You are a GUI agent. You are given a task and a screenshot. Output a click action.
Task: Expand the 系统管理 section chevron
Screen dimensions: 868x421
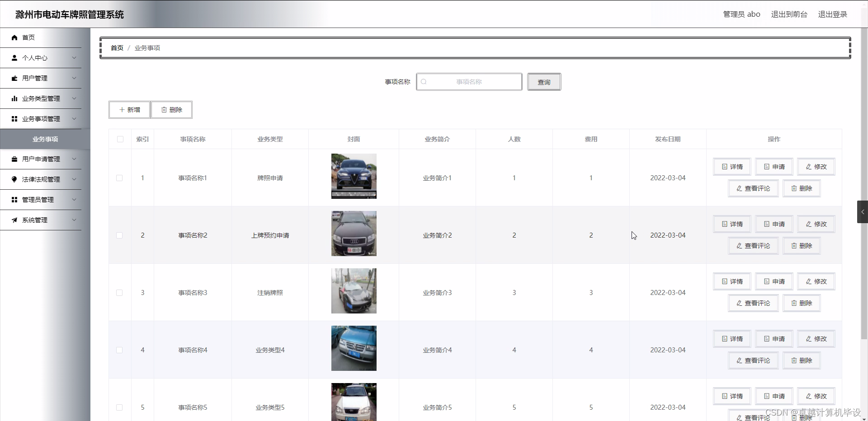(x=74, y=220)
